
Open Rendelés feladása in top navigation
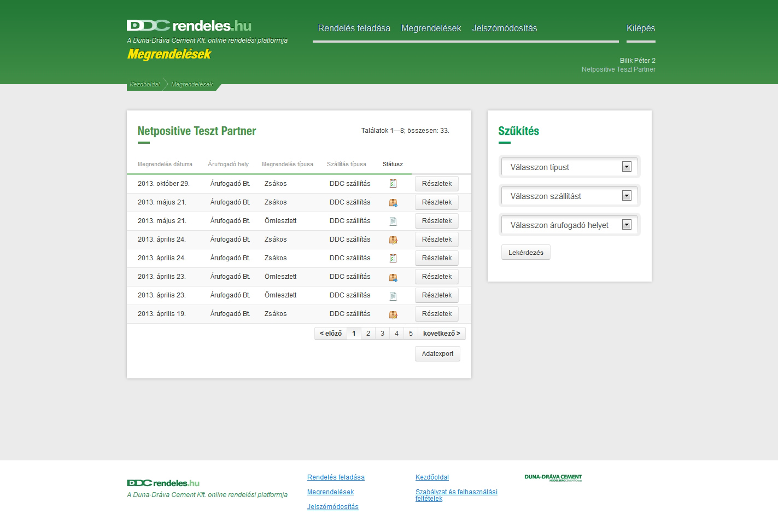354,28
